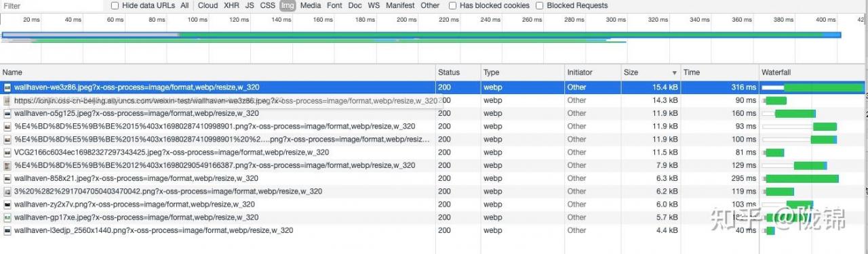Check the Blocked Requests checkbox
Screen dimensions: 868x254
point(540,5)
